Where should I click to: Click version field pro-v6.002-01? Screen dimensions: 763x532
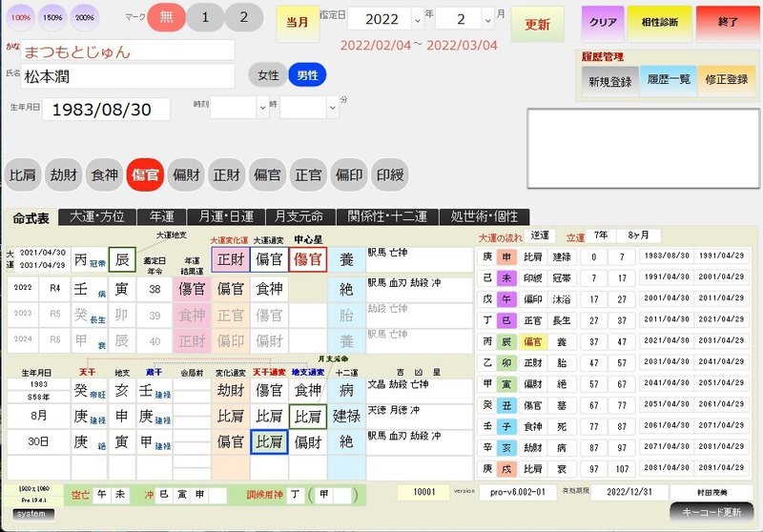pos(518,492)
